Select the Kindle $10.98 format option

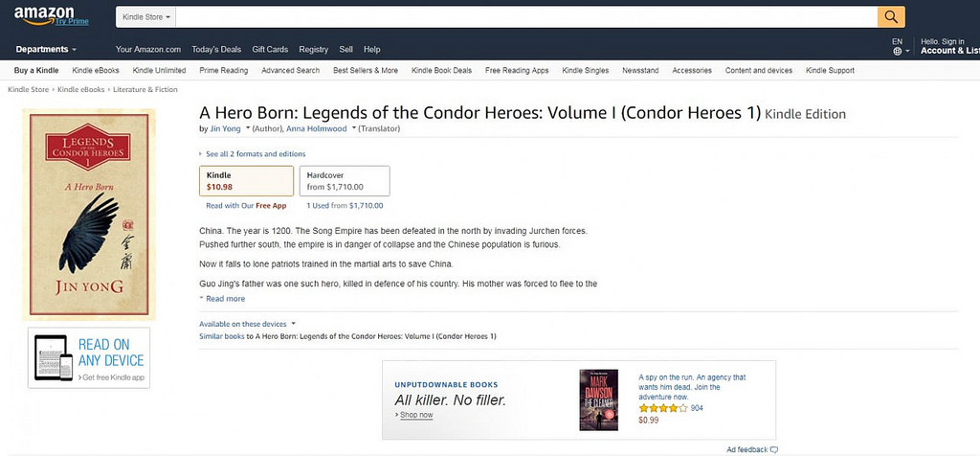click(246, 180)
